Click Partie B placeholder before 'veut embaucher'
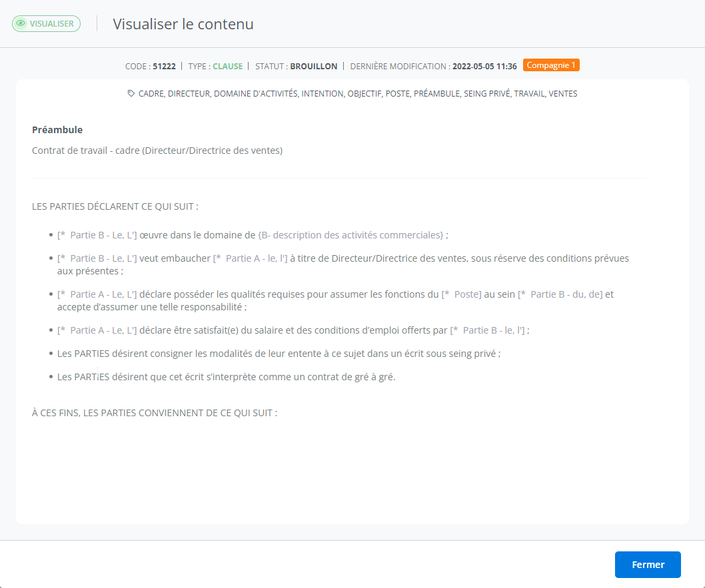 [x=97, y=258]
